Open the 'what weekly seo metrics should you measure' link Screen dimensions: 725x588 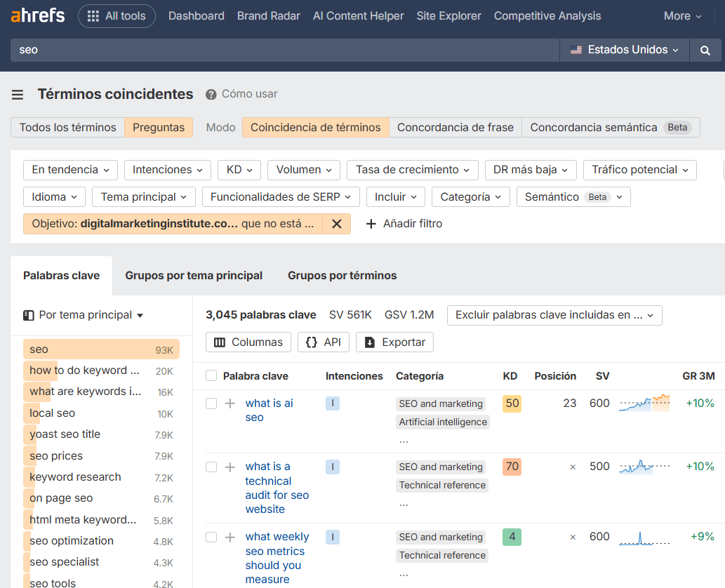coord(277,558)
